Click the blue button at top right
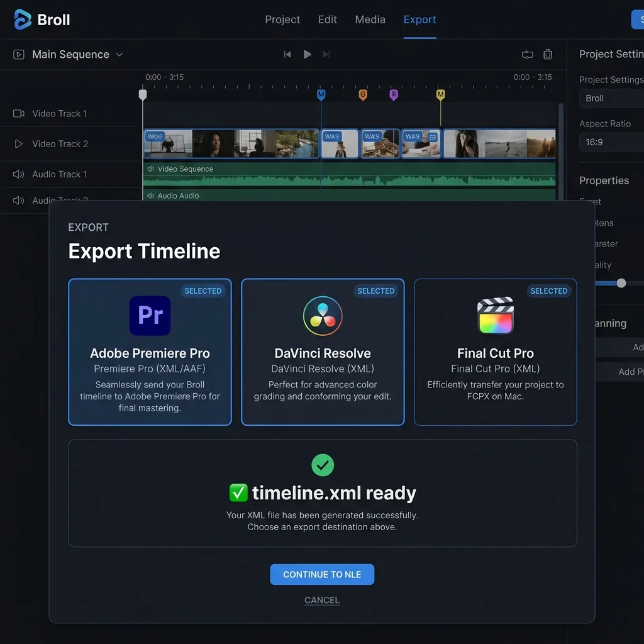This screenshot has height=644, width=644. click(x=638, y=19)
